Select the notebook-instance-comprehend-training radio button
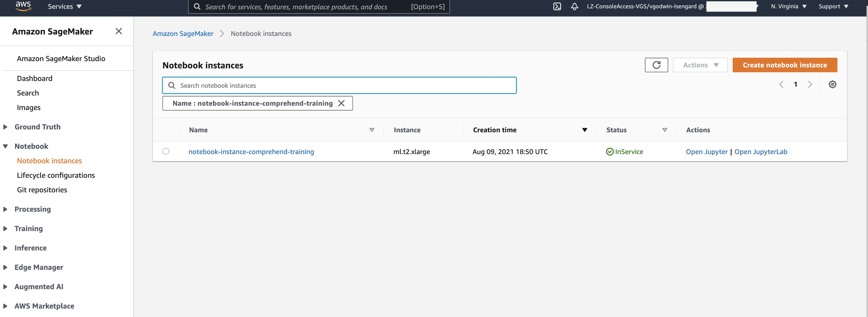This screenshot has height=317, width=868. [x=166, y=151]
